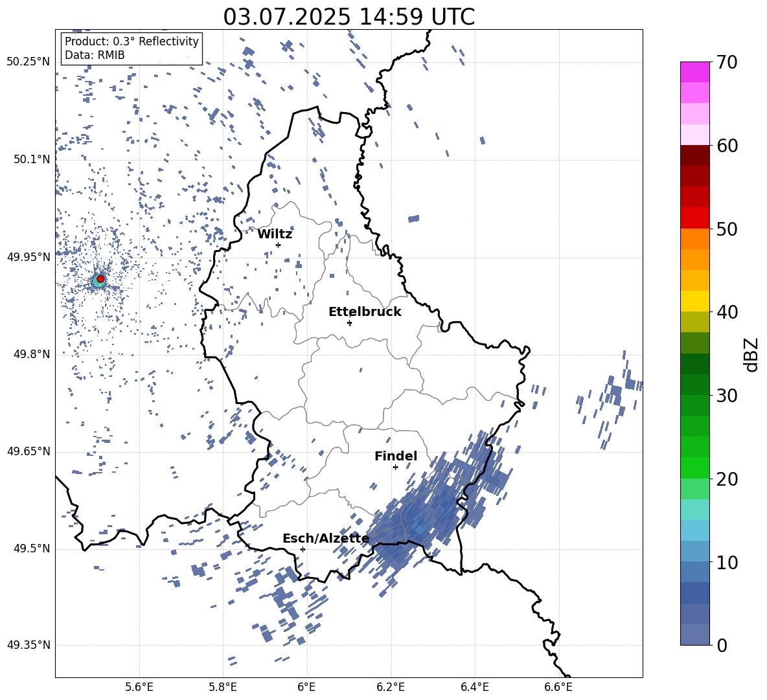Click the 49.8°N latitude label

coord(32,354)
